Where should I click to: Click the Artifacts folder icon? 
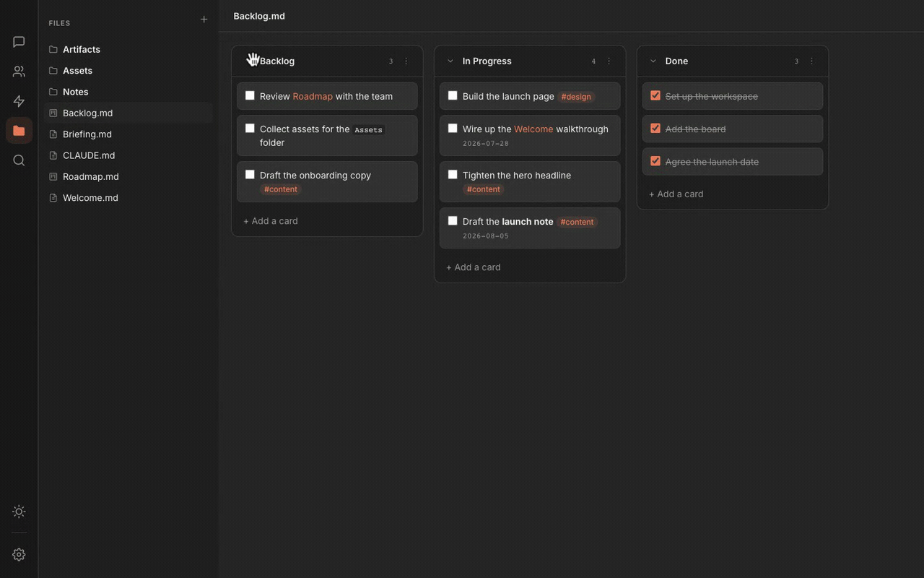(53, 50)
